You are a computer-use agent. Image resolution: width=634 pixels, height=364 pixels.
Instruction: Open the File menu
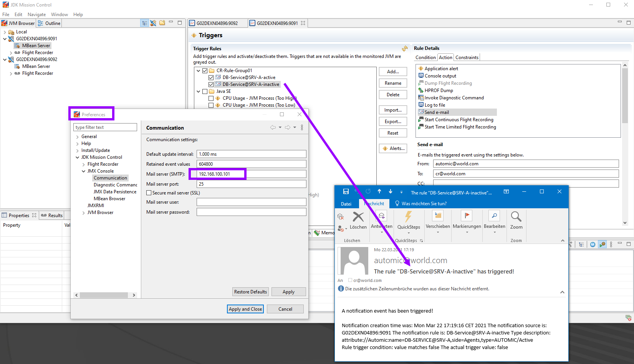point(6,15)
